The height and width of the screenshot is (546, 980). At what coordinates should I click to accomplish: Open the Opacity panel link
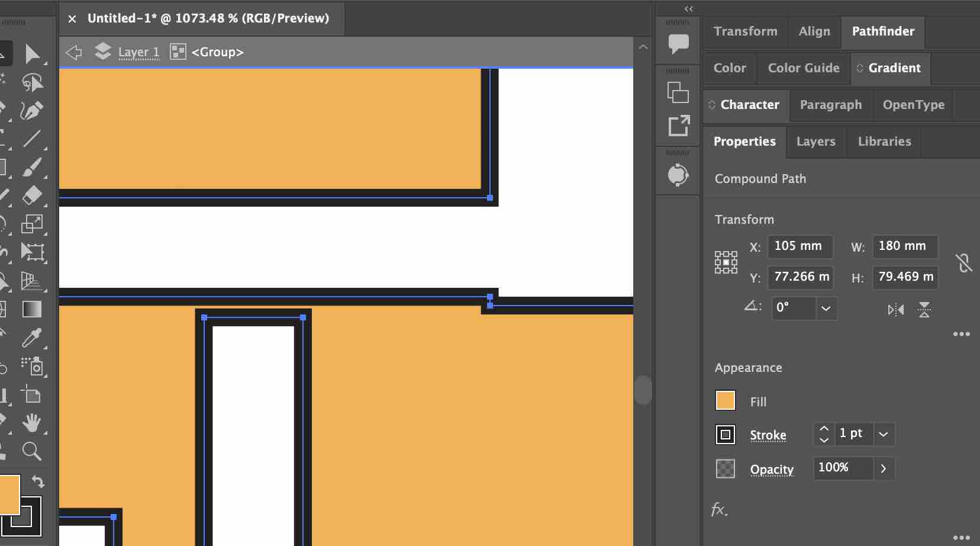tap(772, 470)
